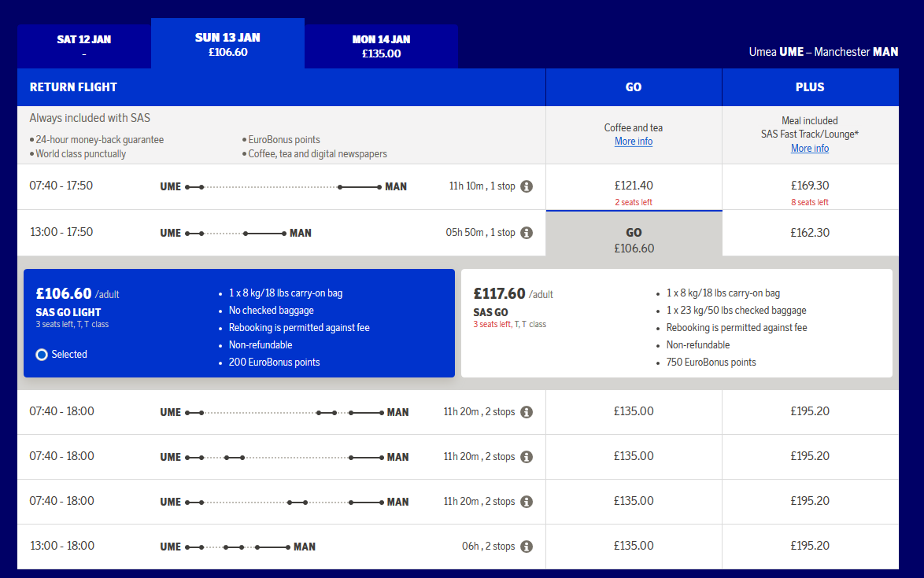The height and width of the screenshot is (578, 924).
Task: Click 'Always included with SAS' heading
Action: [90, 118]
